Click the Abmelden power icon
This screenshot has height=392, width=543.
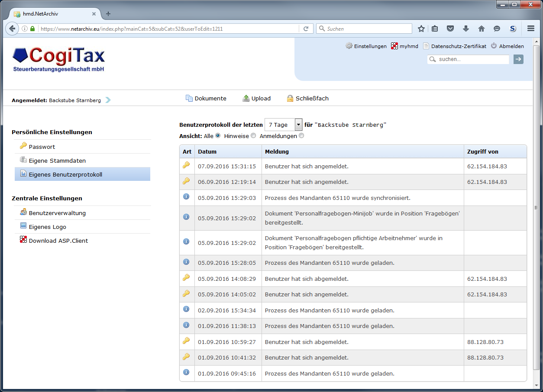[x=493, y=46]
